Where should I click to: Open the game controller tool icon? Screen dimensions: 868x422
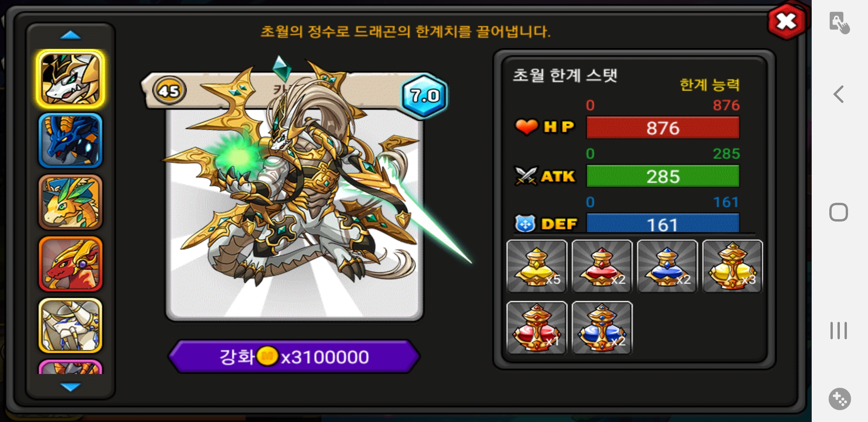[839, 399]
